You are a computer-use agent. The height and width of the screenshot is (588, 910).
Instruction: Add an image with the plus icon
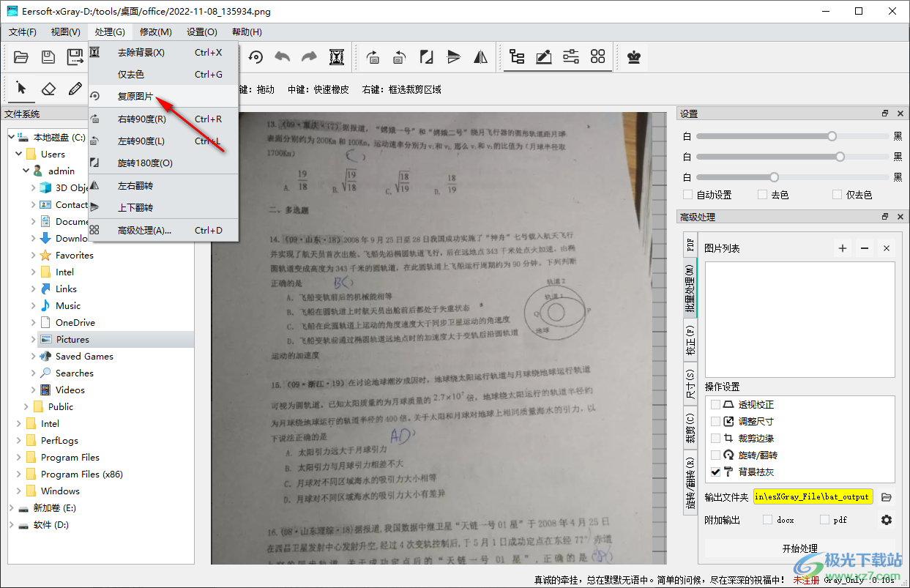pos(843,248)
